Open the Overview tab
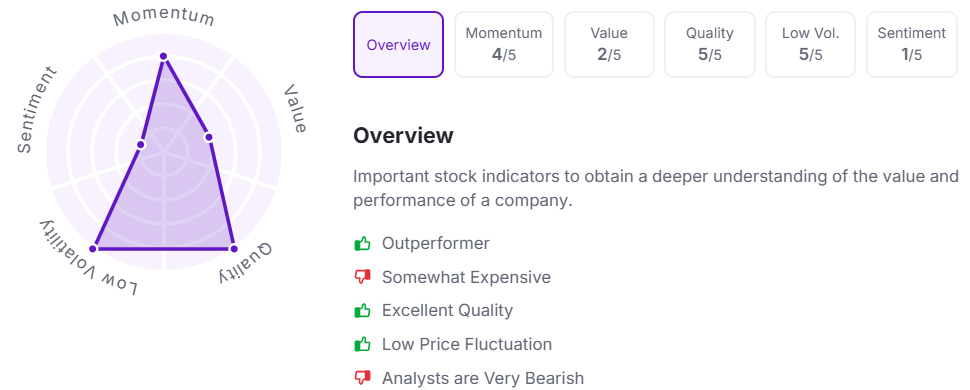Screen dimensions: 970x390 click(x=398, y=45)
